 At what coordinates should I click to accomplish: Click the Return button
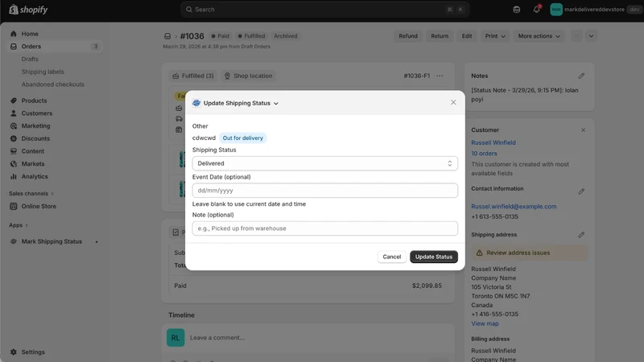440,36
